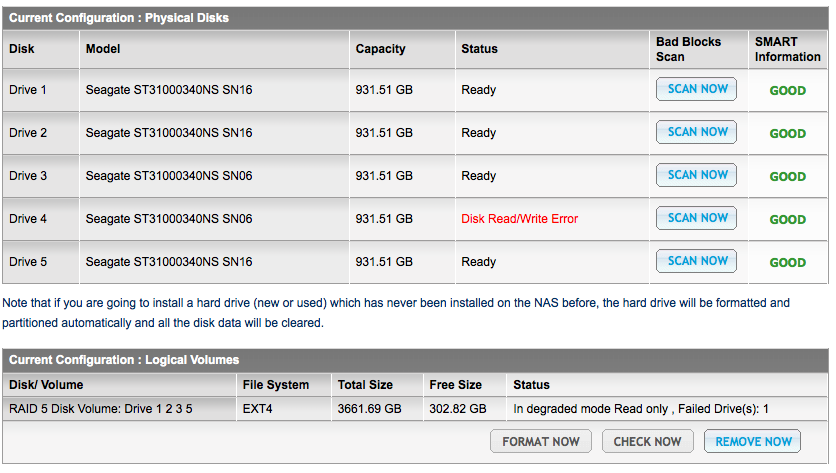The image size is (836, 473).
Task: Click the Disk Read/Write Error status
Action: point(519,219)
